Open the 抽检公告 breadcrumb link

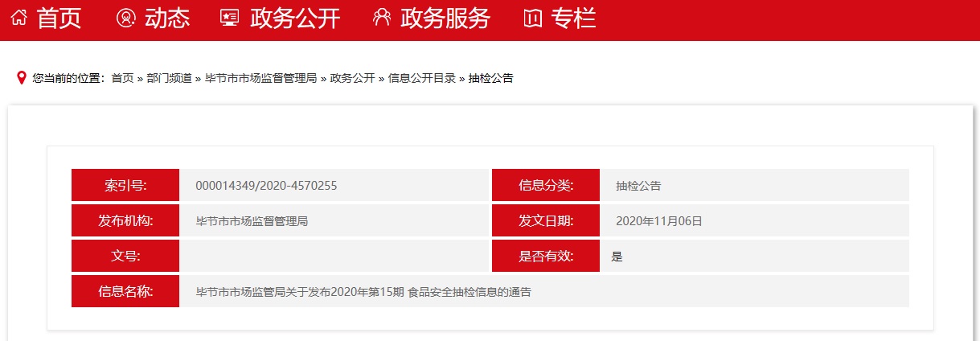490,78
